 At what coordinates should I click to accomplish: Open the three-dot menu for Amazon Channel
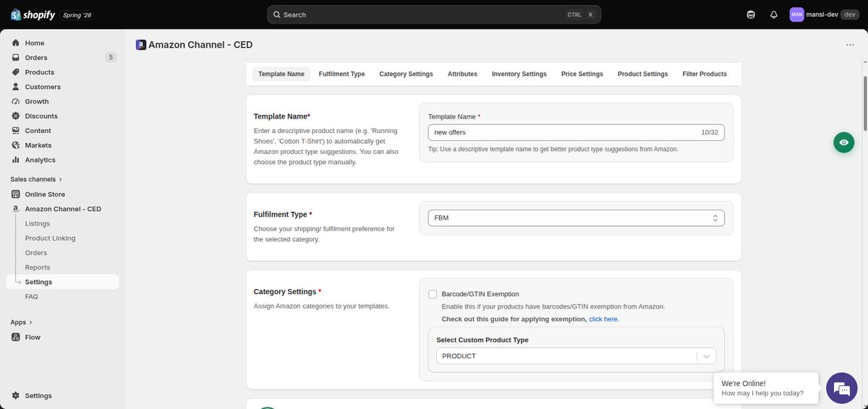coord(850,45)
